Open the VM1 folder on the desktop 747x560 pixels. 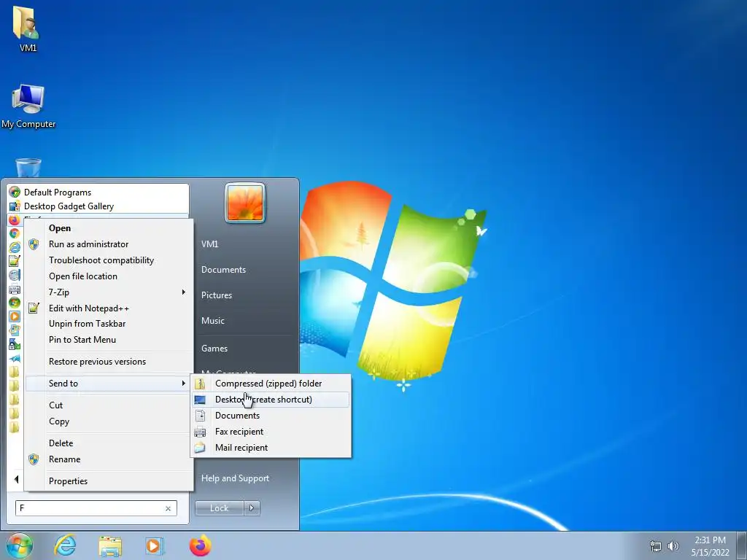27,28
